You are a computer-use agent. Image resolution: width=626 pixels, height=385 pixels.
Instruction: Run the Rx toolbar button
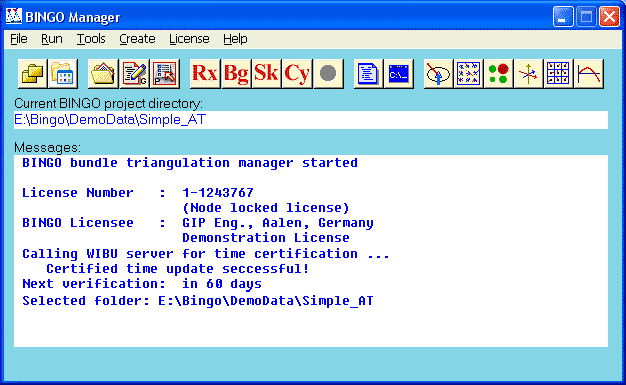205,74
